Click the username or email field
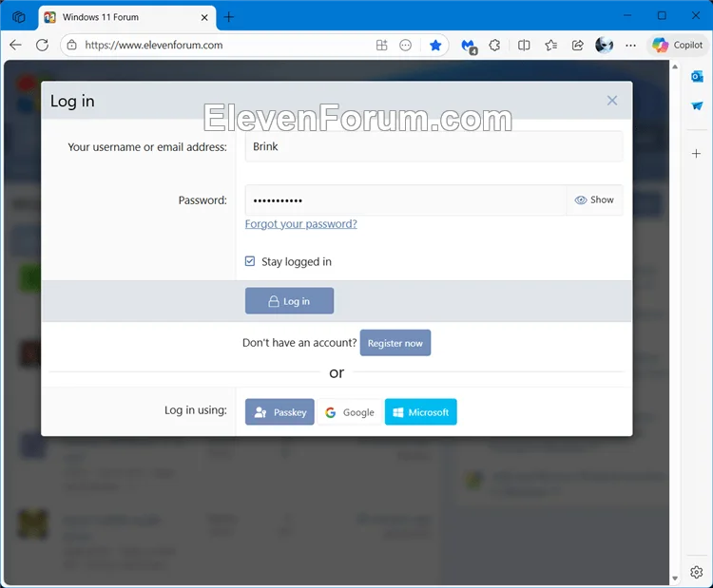The image size is (713, 588). (434, 146)
